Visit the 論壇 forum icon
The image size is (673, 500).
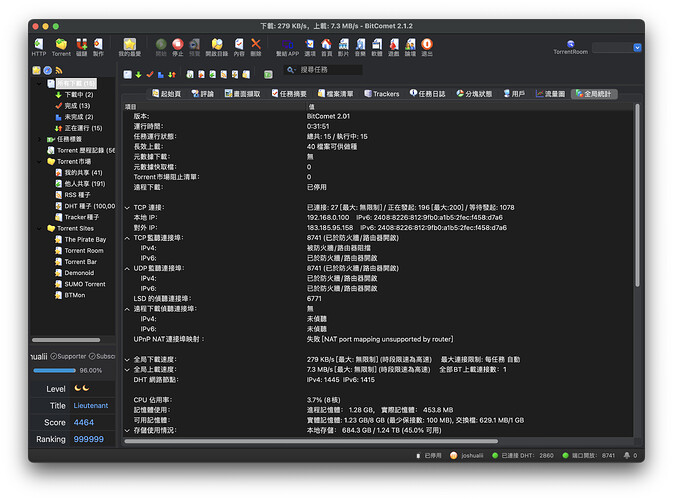coord(410,47)
